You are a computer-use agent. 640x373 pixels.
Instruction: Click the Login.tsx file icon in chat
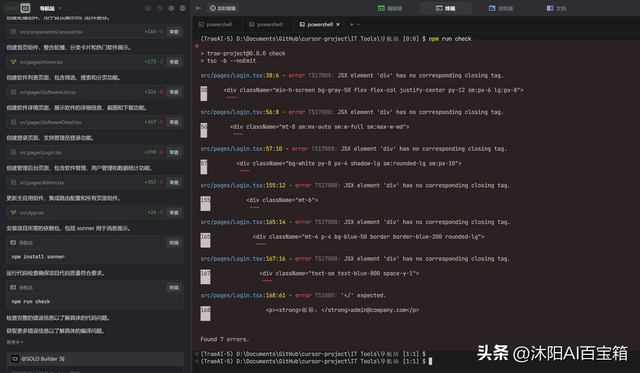[13, 152]
